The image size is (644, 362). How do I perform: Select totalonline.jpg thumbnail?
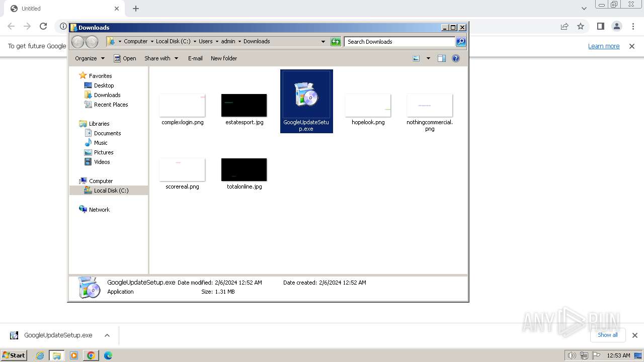click(x=244, y=169)
